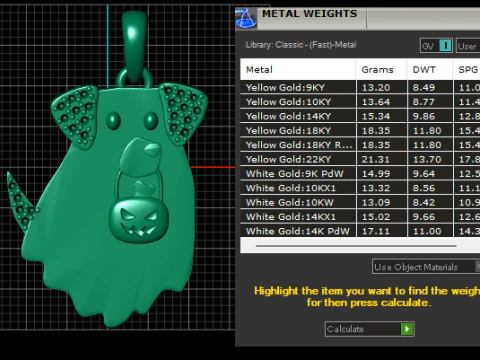Select the Yellow Gold:18KY row
Image resolution: width=480 pixels, height=360 pixels.
click(x=360, y=130)
